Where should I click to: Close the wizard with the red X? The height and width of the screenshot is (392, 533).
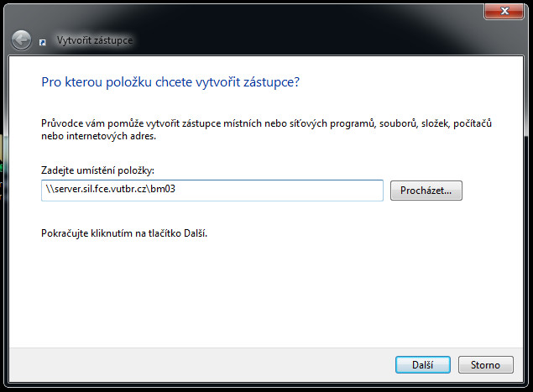point(504,11)
